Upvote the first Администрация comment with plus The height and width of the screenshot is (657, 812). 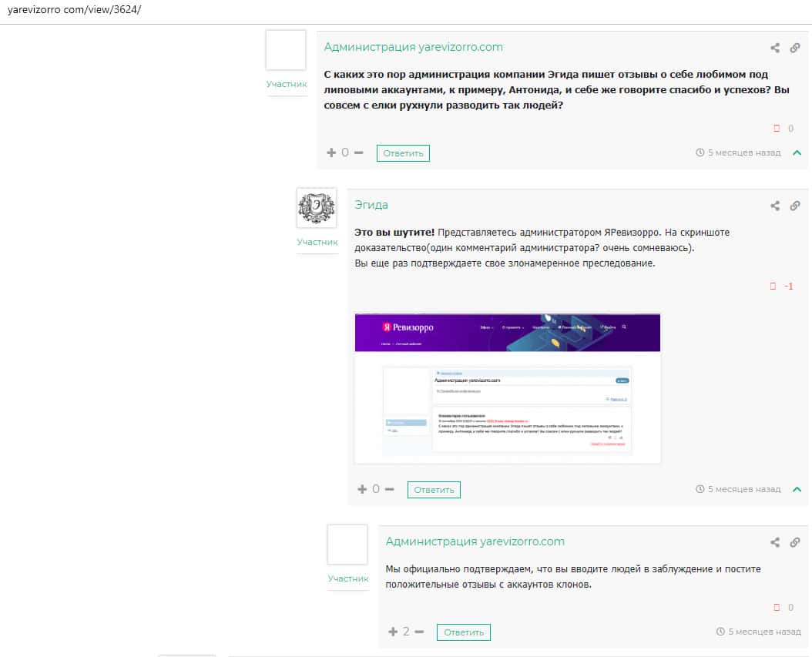pyautogui.click(x=331, y=153)
